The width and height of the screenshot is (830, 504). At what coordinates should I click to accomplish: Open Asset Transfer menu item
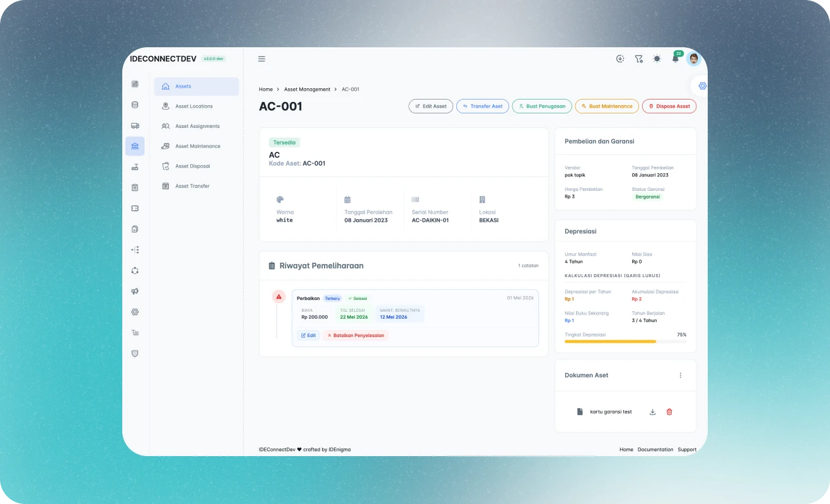click(197, 186)
